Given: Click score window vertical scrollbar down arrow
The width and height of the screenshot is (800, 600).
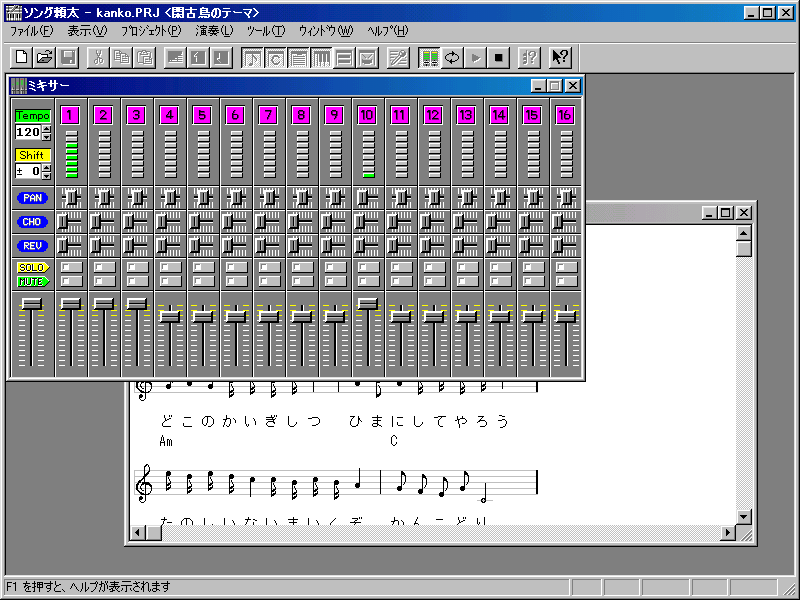Looking at the screenshot, I should click(x=744, y=517).
